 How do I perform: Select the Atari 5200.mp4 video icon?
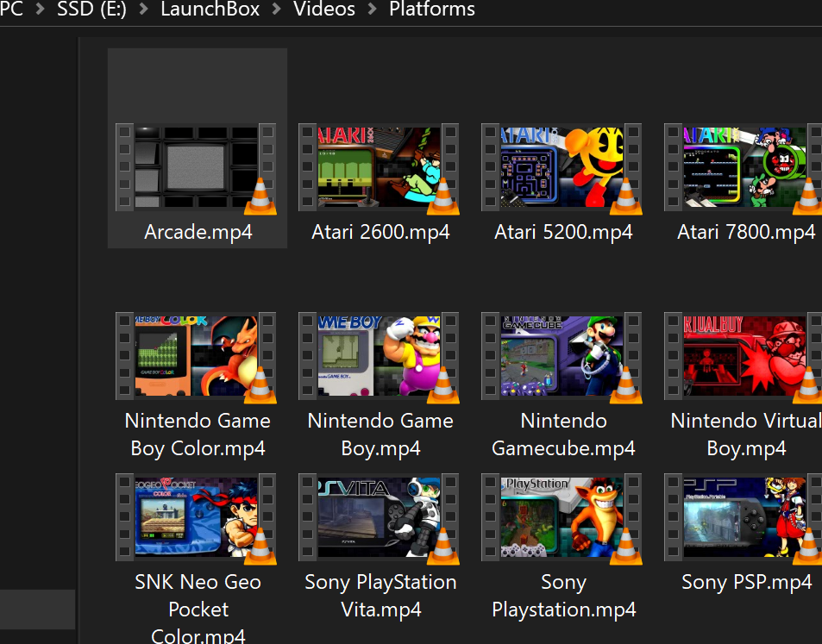[562, 168]
